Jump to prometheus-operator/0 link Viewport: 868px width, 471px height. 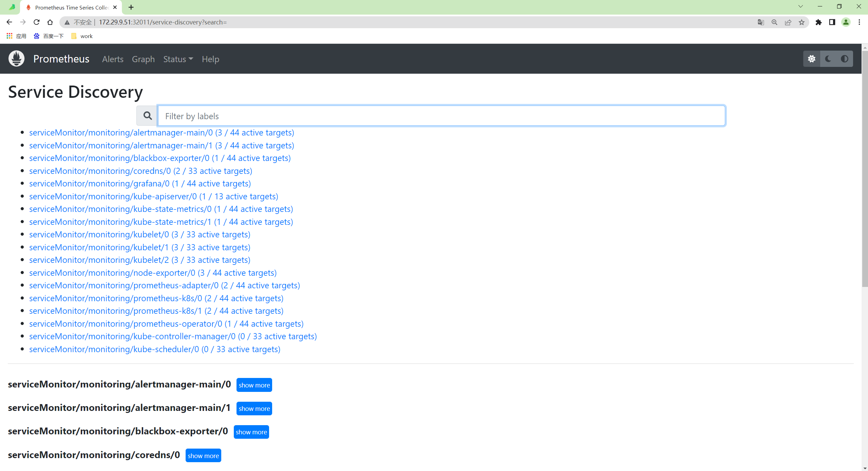[x=166, y=324]
